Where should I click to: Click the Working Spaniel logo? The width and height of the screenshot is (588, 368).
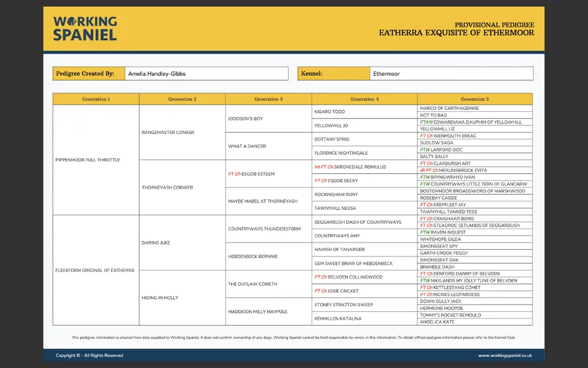[x=85, y=29]
